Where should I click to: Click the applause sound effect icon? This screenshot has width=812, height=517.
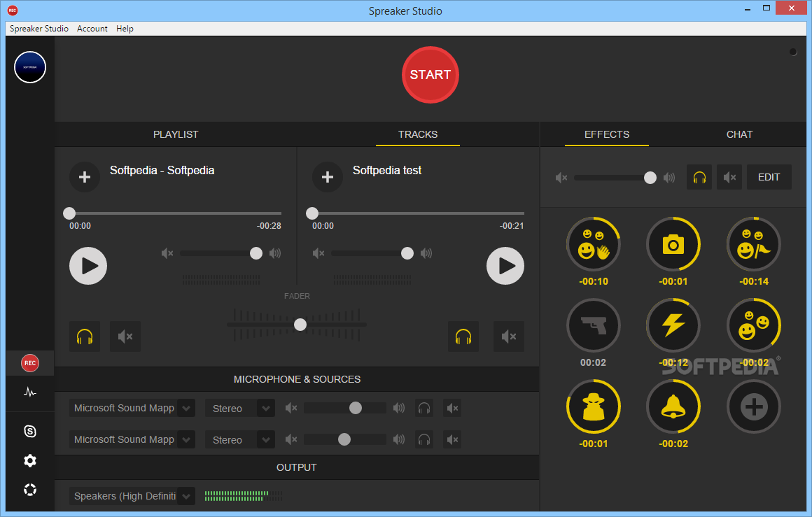[594, 244]
